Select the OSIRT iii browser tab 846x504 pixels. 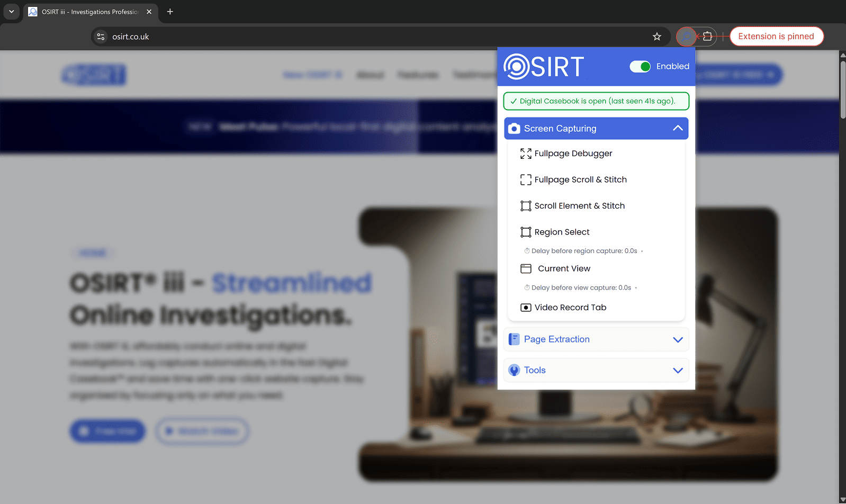point(91,12)
